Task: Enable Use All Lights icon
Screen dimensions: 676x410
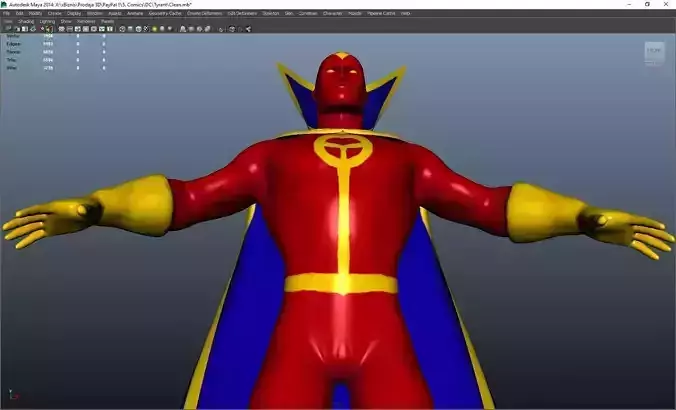Action: tap(163, 29)
